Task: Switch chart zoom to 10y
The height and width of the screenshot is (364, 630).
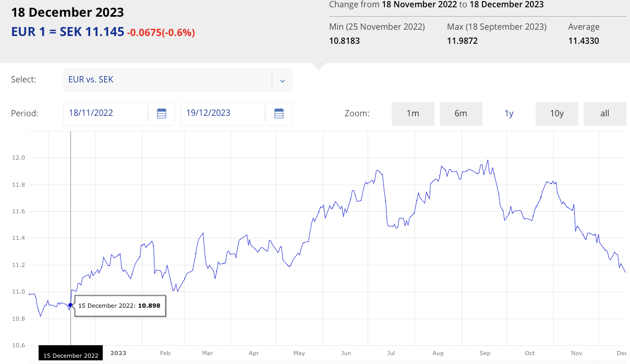Action: pos(556,113)
